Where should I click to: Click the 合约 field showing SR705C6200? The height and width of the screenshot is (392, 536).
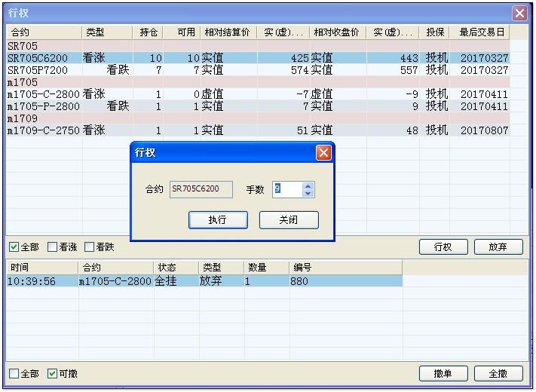point(201,189)
